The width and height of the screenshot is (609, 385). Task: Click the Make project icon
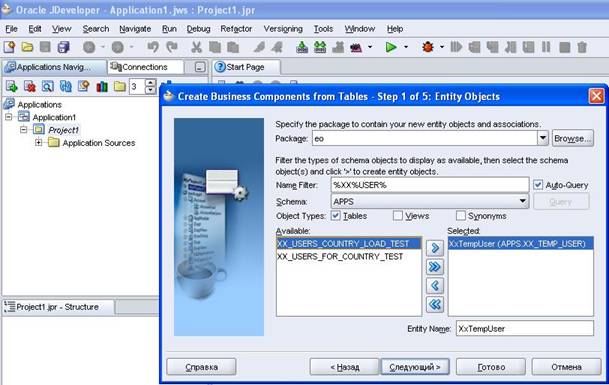click(x=302, y=47)
